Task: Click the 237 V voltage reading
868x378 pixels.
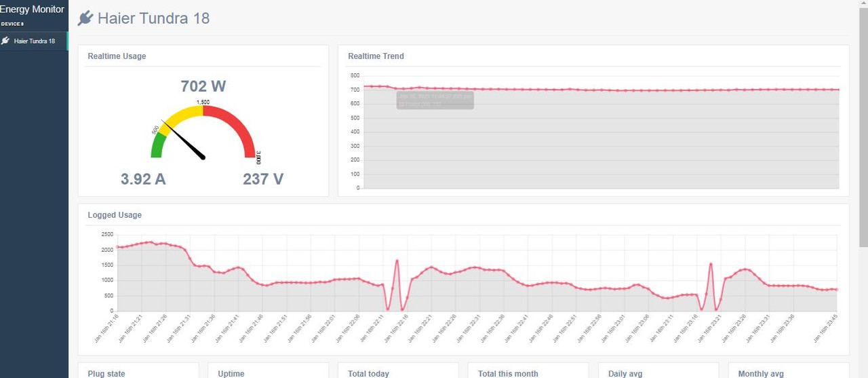Action: 263,179
